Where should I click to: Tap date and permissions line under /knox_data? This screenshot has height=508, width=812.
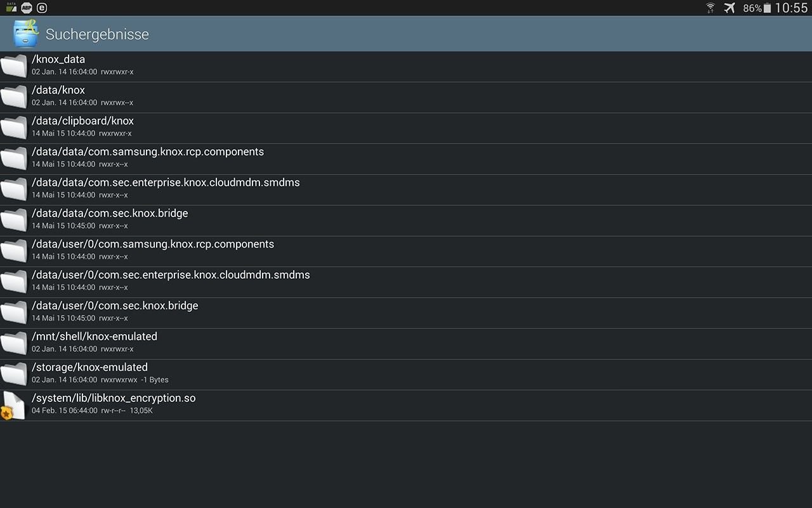(82, 72)
